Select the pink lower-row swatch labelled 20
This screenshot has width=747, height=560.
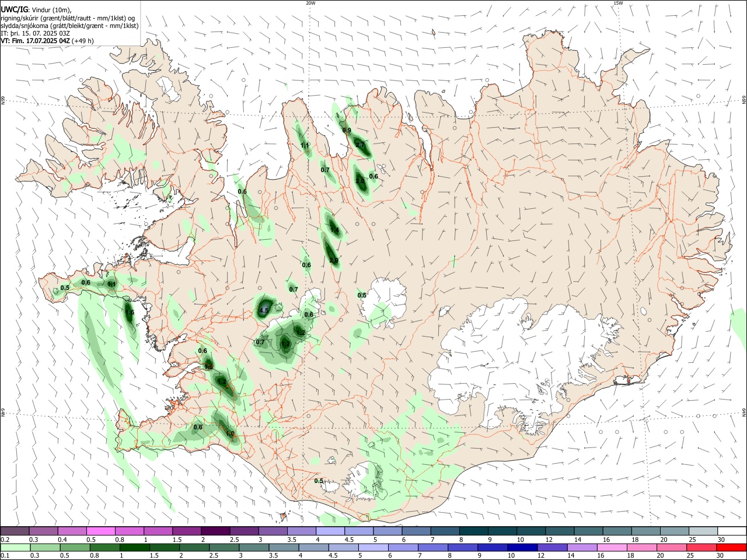(672, 547)
